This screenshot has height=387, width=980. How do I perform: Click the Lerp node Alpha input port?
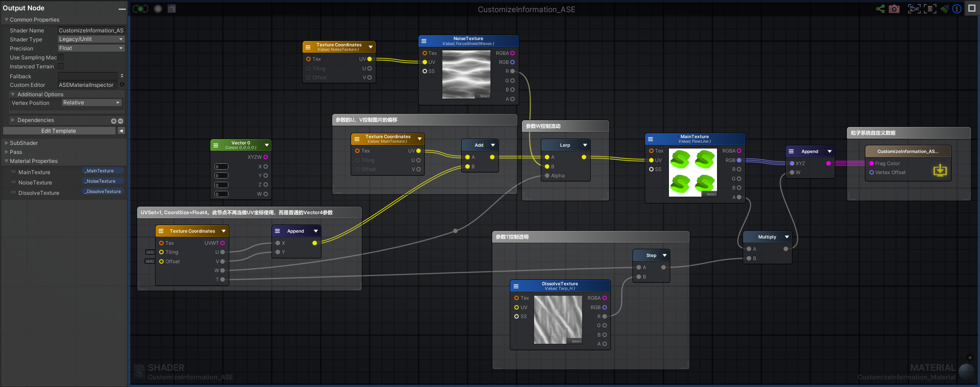click(x=547, y=175)
